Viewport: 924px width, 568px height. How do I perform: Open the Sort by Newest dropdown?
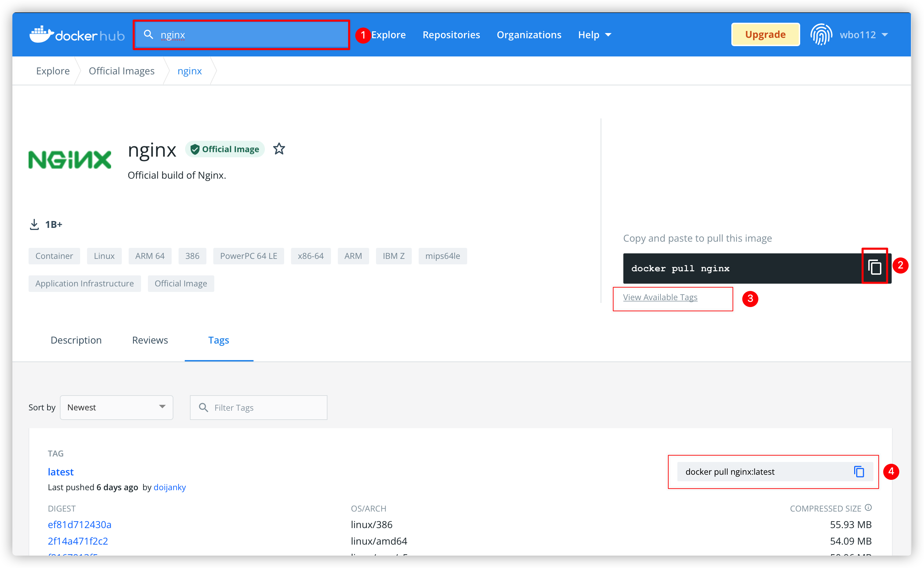[x=116, y=407]
